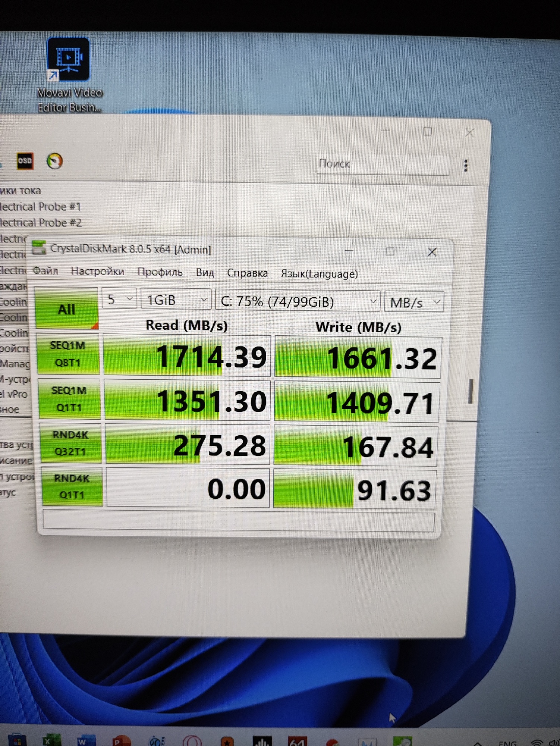560x746 pixels.
Task: Click the ENG language indicator in the taskbar
Action: point(507,743)
